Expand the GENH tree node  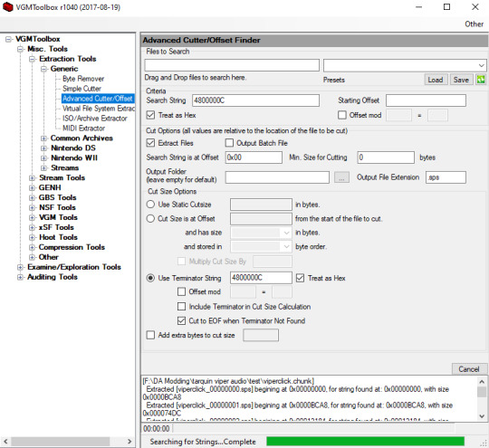[32, 187]
